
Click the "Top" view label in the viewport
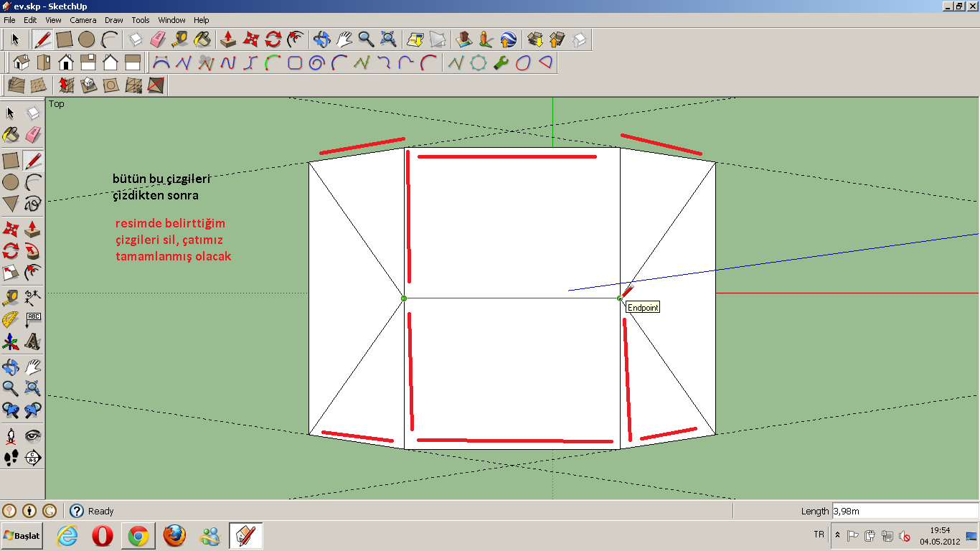[x=57, y=104]
